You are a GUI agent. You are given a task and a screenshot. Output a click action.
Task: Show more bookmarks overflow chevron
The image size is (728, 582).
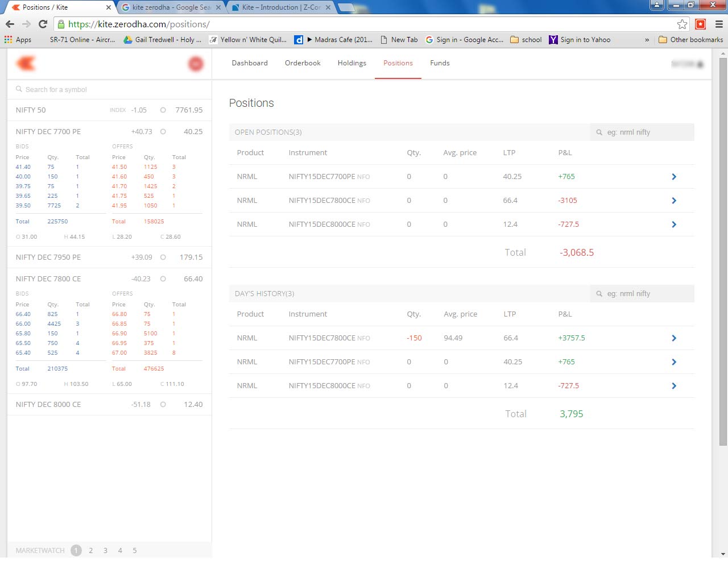click(647, 40)
